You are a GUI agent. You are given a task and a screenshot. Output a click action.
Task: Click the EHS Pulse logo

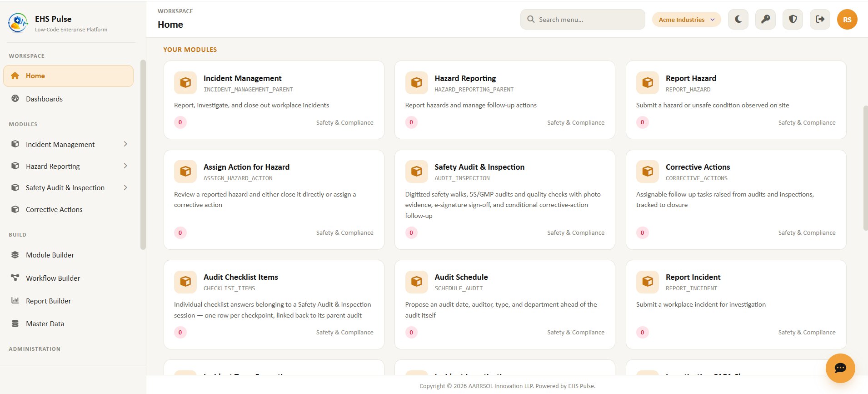tap(18, 23)
